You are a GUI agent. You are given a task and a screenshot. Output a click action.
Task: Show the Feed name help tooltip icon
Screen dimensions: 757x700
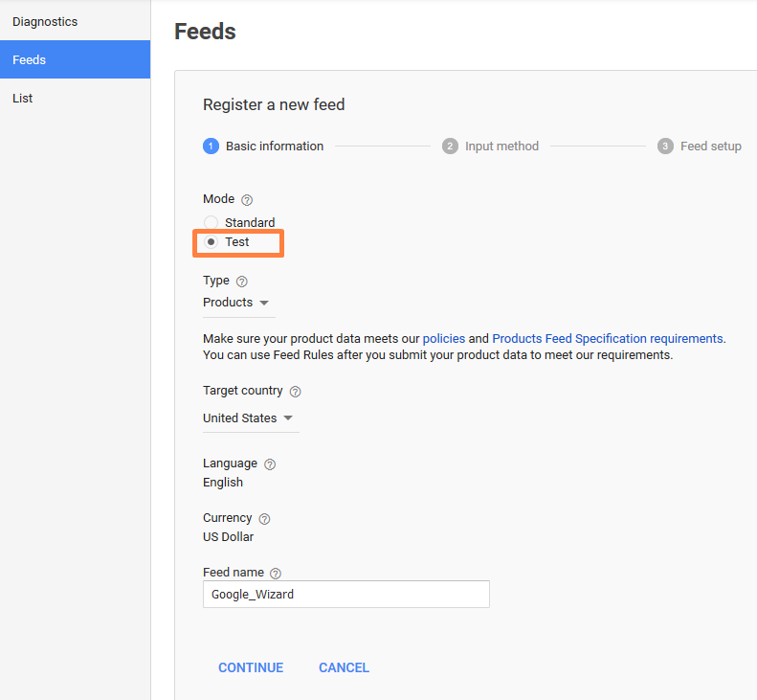pos(276,574)
